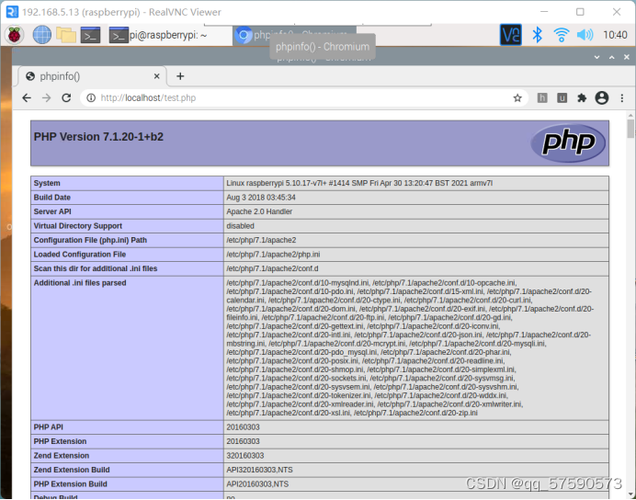The height and width of the screenshot is (500, 636).
Task: Minimize the Chromium window in VNC session
Action: [597, 57]
